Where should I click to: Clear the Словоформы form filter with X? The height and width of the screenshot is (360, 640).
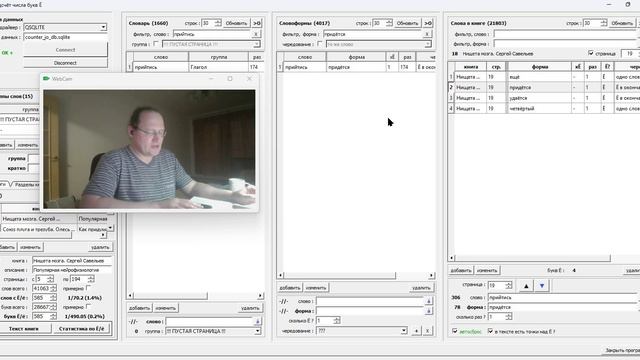427,34
